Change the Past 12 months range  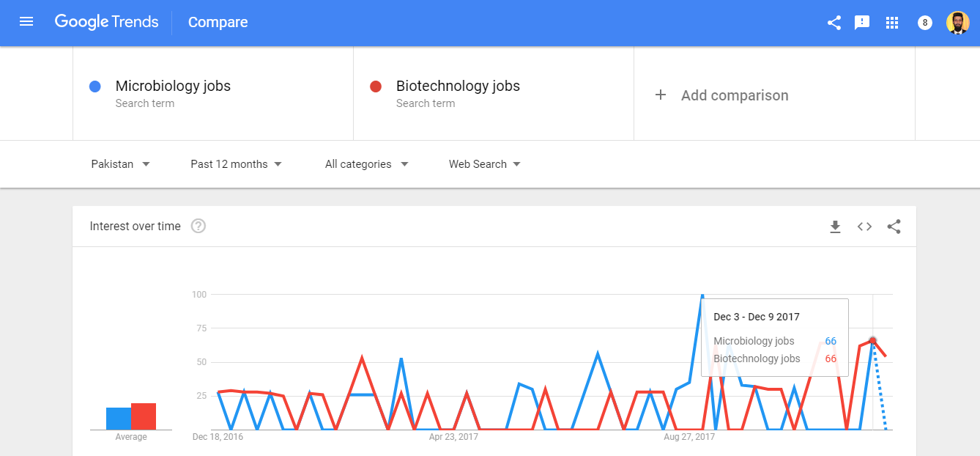[x=236, y=164]
